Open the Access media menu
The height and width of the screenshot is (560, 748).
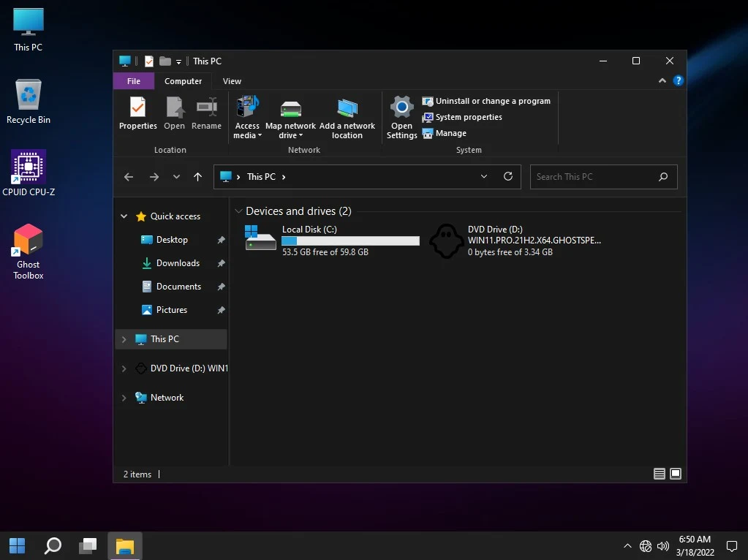click(x=247, y=118)
